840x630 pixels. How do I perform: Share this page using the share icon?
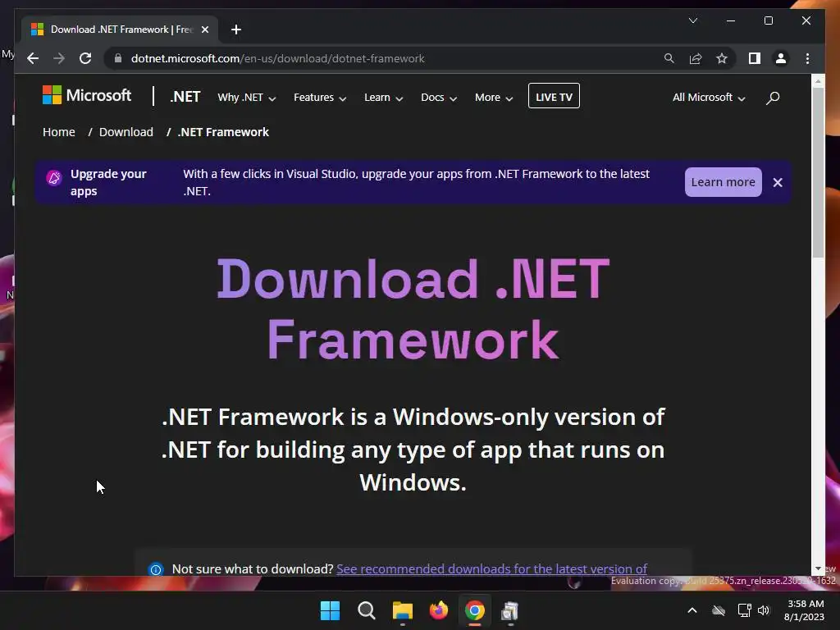point(696,58)
